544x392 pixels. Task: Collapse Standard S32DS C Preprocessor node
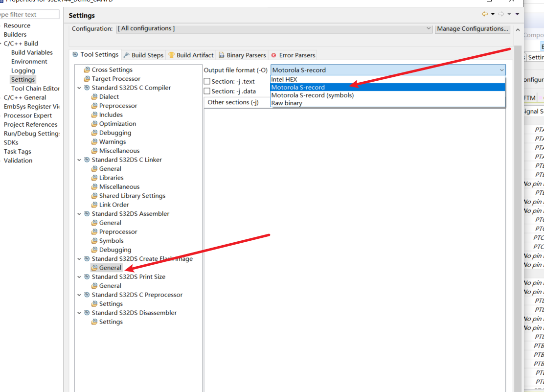coord(79,295)
